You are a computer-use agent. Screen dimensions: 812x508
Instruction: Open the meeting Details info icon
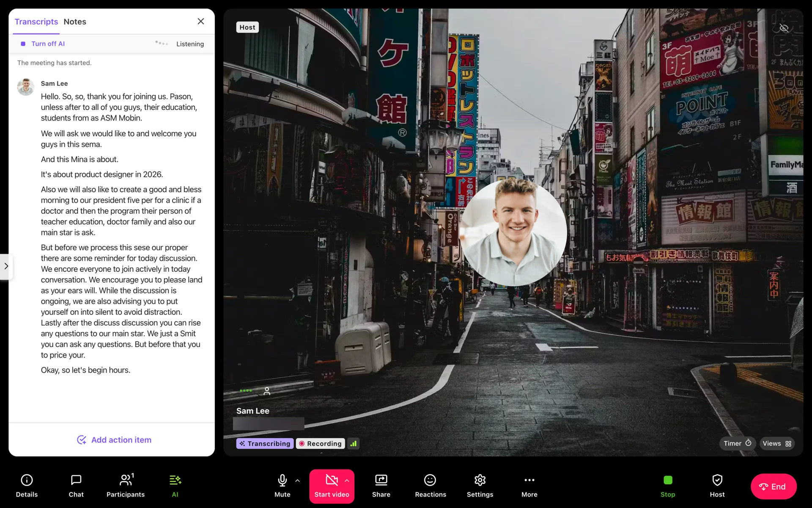[x=27, y=485]
